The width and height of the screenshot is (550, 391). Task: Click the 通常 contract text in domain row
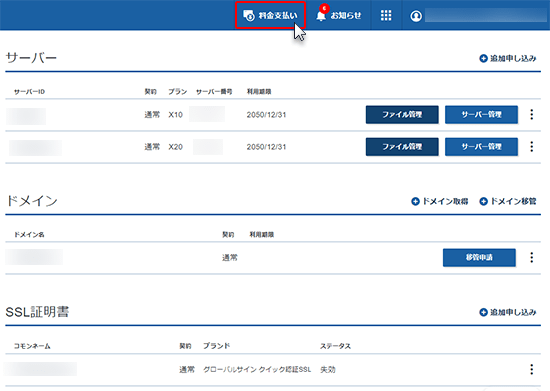pyautogui.click(x=230, y=258)
